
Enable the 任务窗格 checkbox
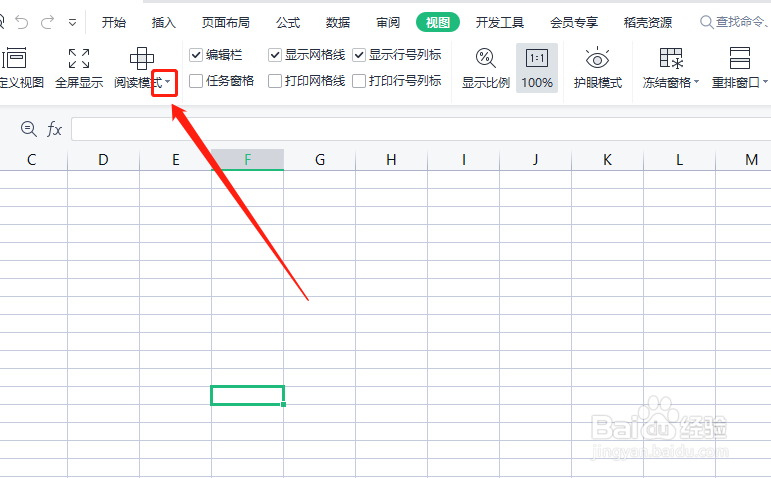coord(196,81)
